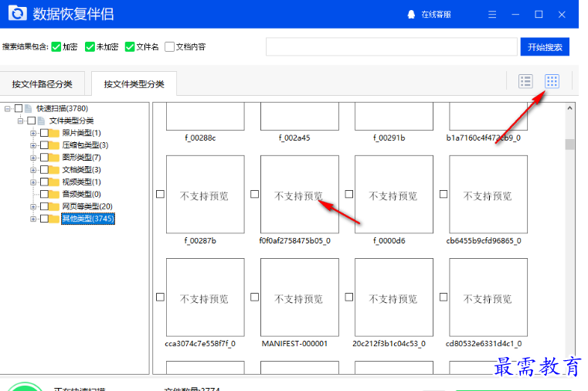
Task: Uncheck the 未加密 search option
Action: click(90, 47)
